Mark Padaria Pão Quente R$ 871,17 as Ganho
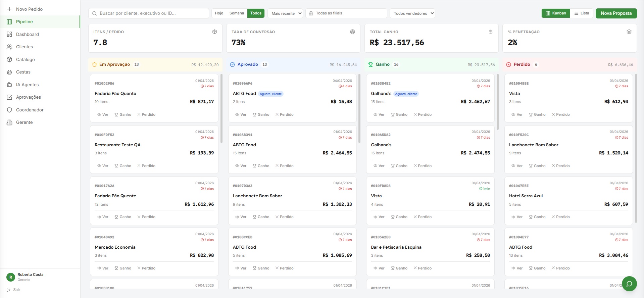Viewport: 644px width, 298px height. (123, 114)
